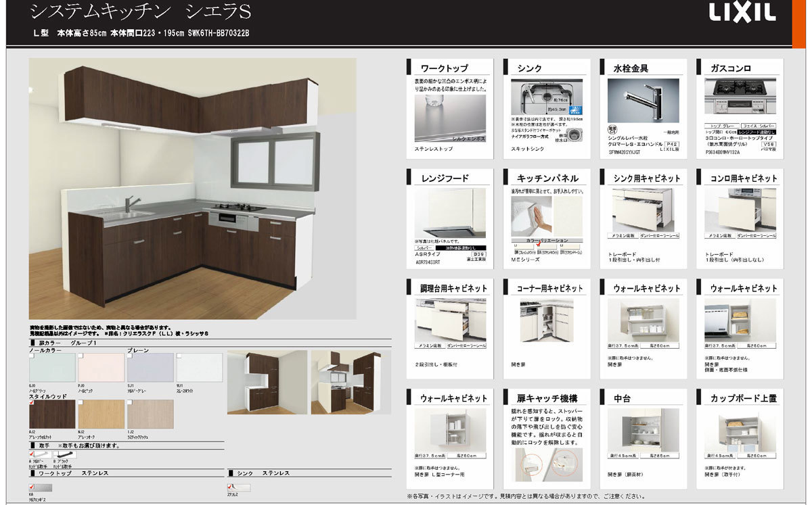The width and height of the screenshot is (812, 505).
Task: Click the カップボード上置 cabinet photo
Action: pyautogui.click(x=740, y=430)
